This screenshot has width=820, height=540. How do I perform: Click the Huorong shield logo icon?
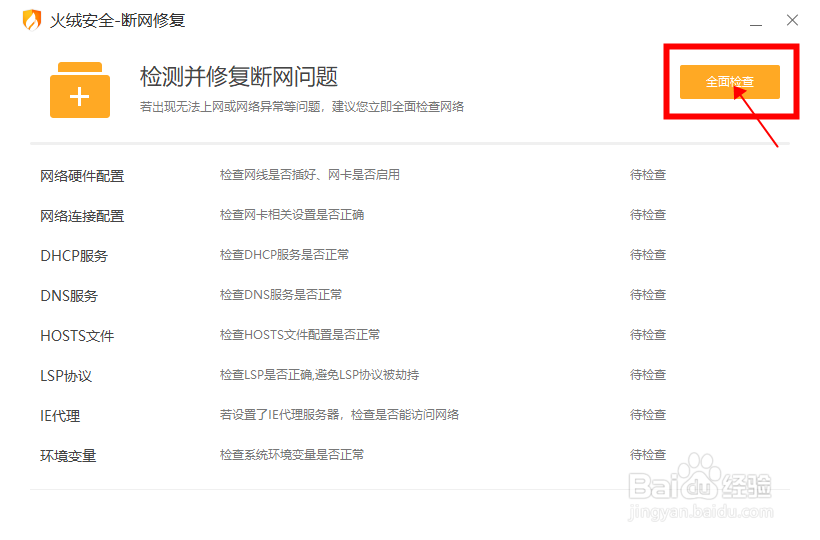point(32,20)
